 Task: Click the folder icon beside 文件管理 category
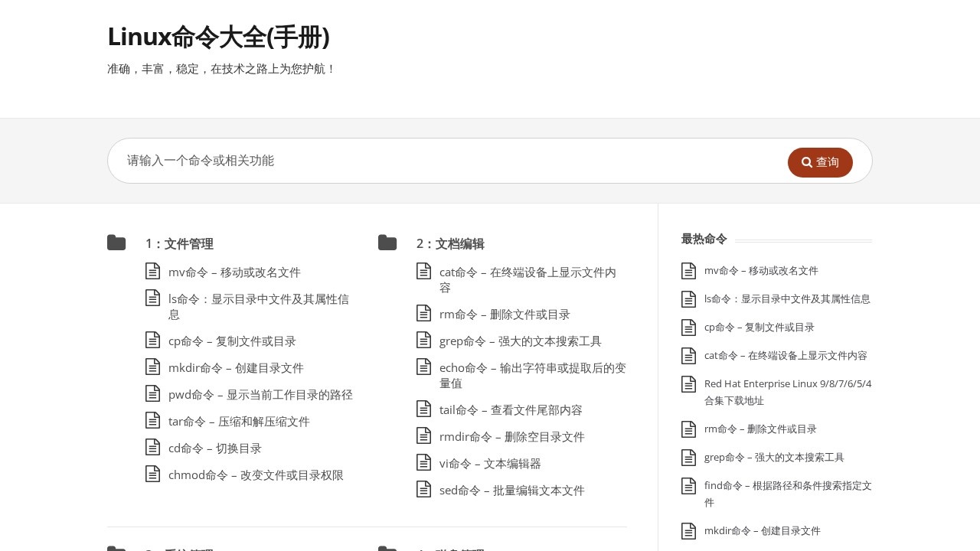(116, 243)
